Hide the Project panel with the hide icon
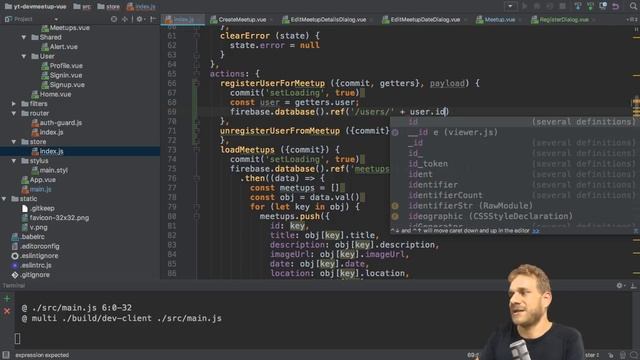The width and height of the screenshot is (640, 360). tap(153, 19)
